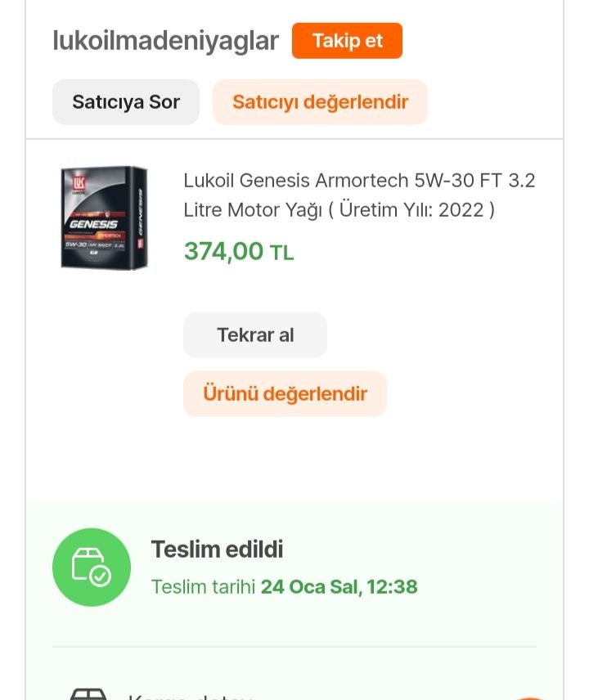Open the Satıcıya Sor option
Screen dimensions: 589x700
(x=126, y=101)
